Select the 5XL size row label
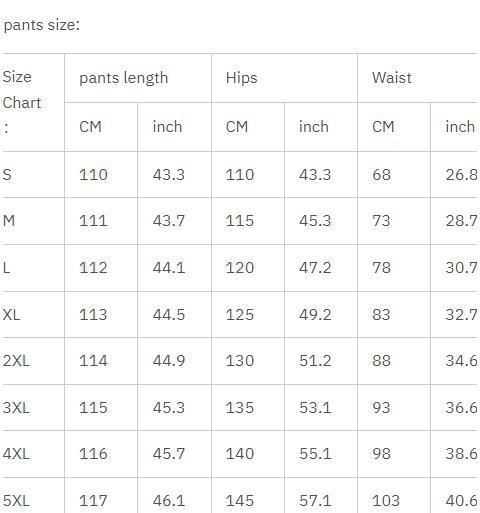The height and width of the screenshot is (513, 480). point(16,501)
